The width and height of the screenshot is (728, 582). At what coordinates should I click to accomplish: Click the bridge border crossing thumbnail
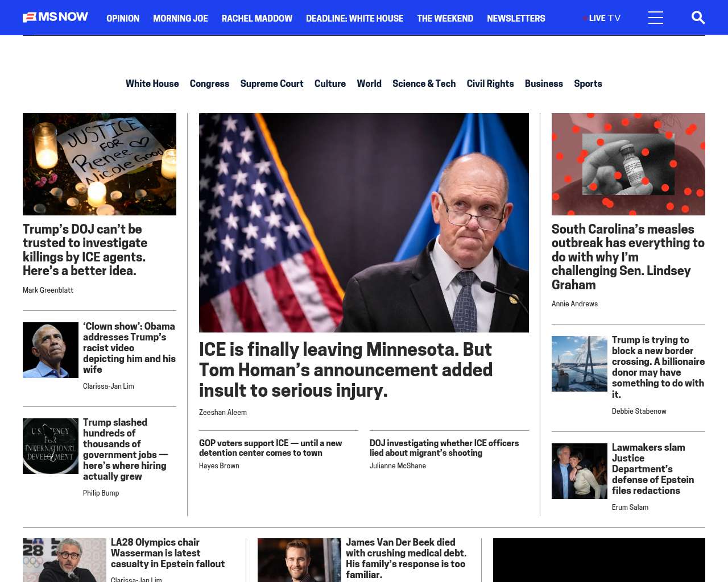[x=580, y=364]
